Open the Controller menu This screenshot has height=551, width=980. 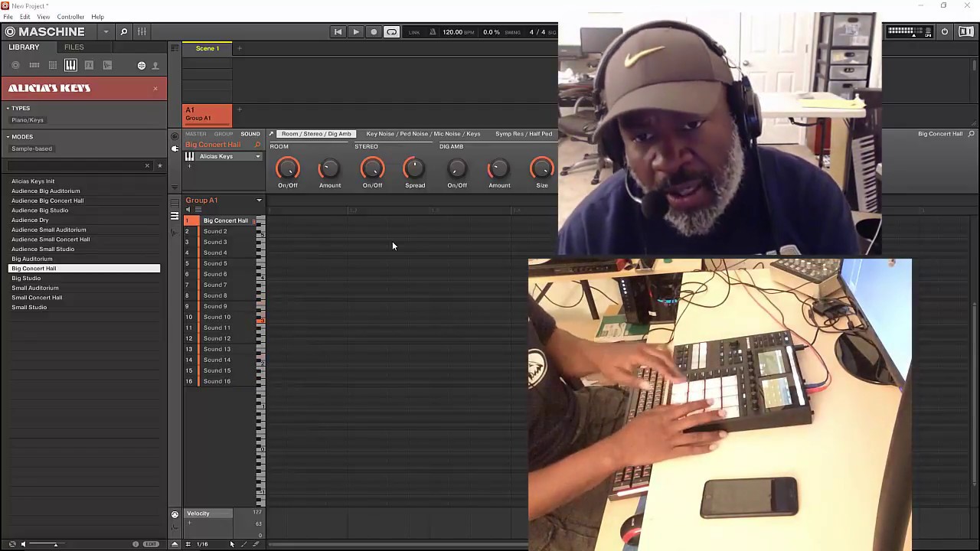pos(70,17)
